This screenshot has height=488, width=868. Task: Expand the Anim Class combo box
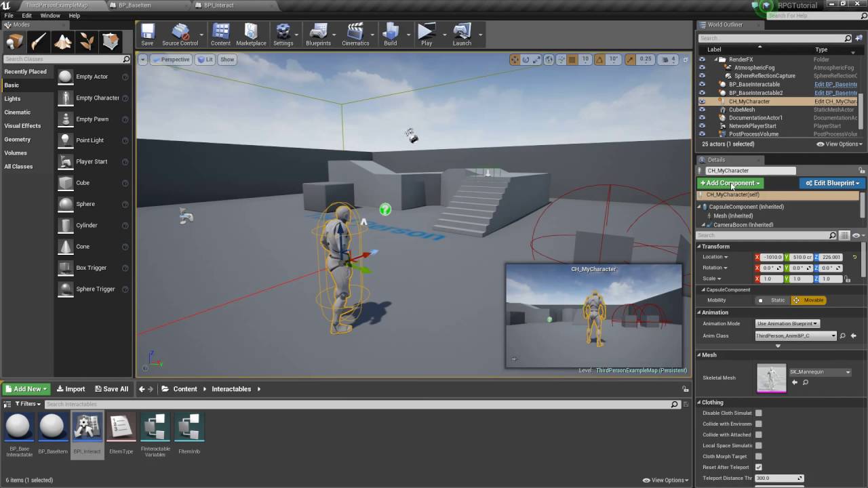[796, 335]
